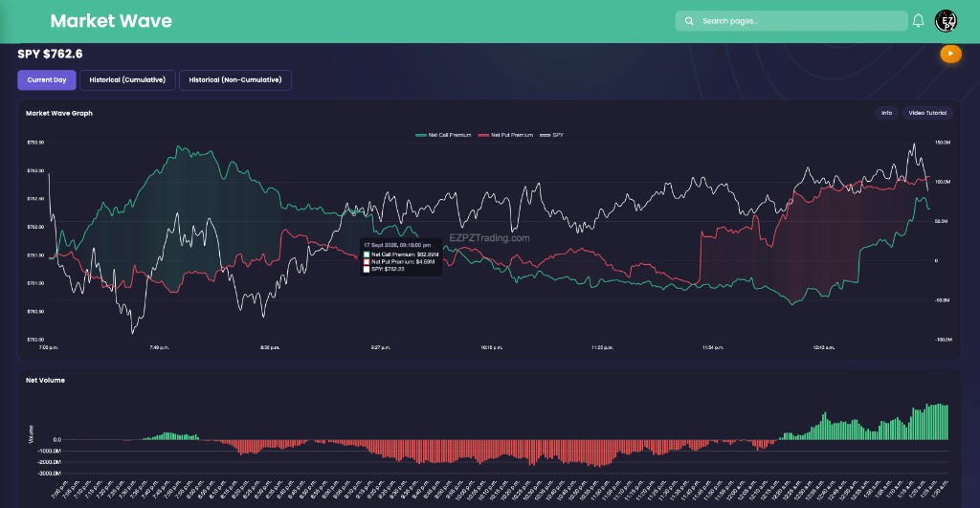Click the 7:00 p.m. x-axis label on graph
Viewport: 980px width, 508px height.
pos(49,347)
